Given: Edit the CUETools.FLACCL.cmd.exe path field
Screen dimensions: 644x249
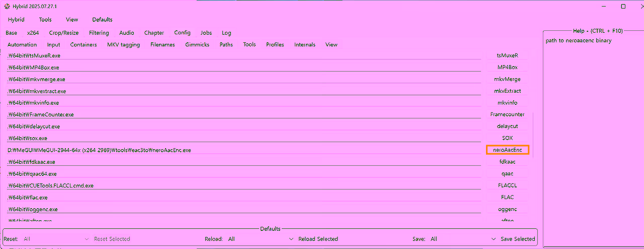Looking at the screenshot, I should coord(244,185).
